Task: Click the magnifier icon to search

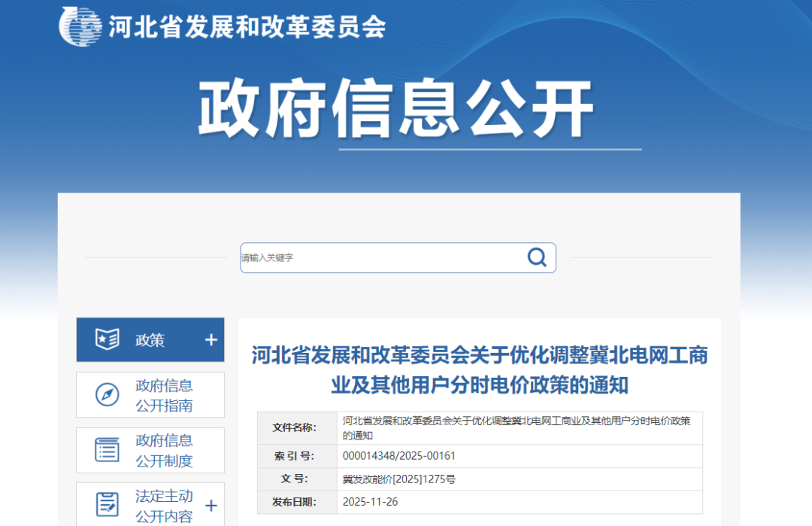Action: point(536,257)
